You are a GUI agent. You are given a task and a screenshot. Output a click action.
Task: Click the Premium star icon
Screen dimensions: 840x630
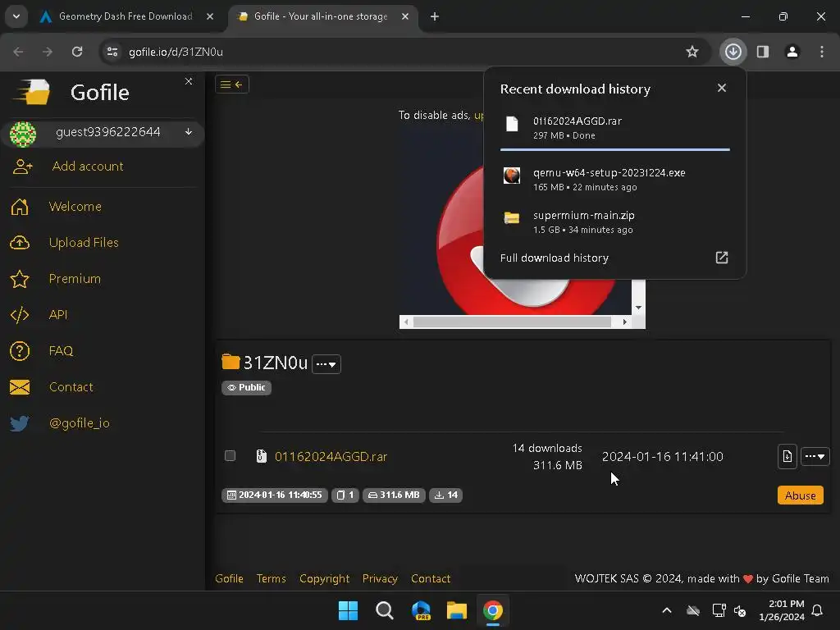[20, 279]
